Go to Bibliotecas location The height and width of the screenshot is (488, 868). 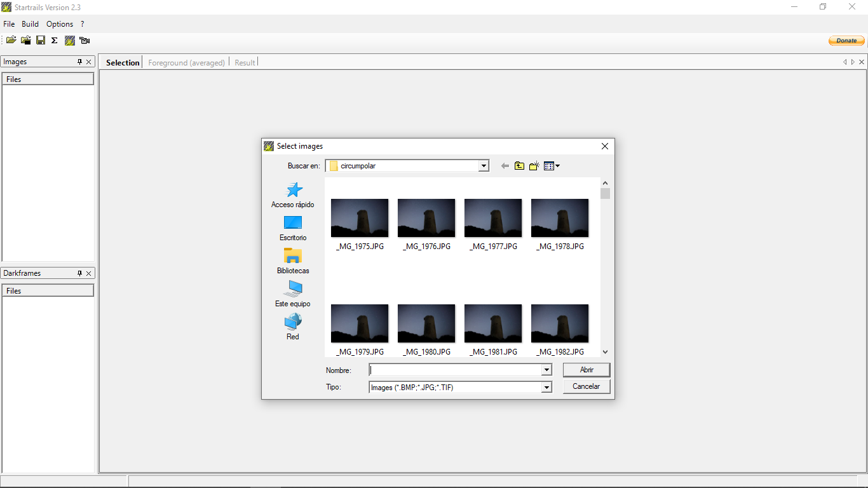point(292,261)
